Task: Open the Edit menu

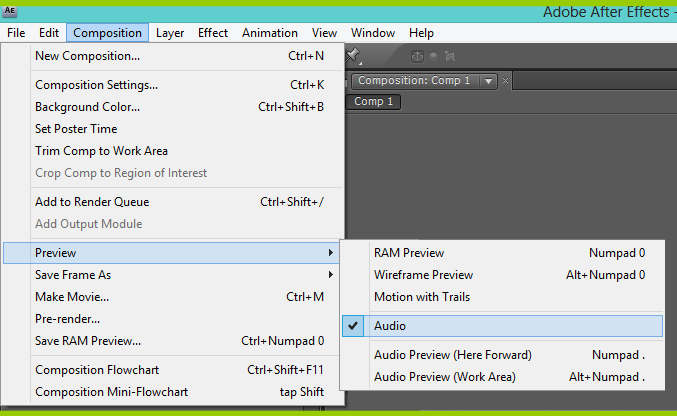Action: [49, 33]
